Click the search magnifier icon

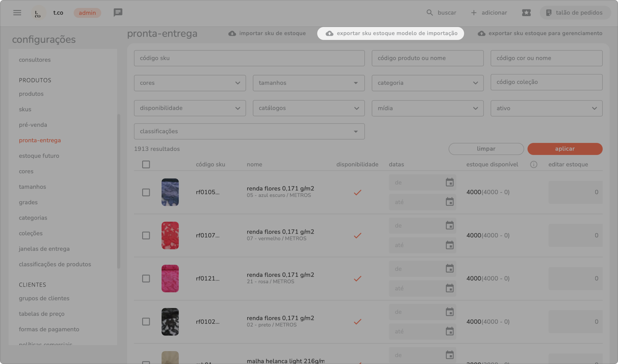429,13
